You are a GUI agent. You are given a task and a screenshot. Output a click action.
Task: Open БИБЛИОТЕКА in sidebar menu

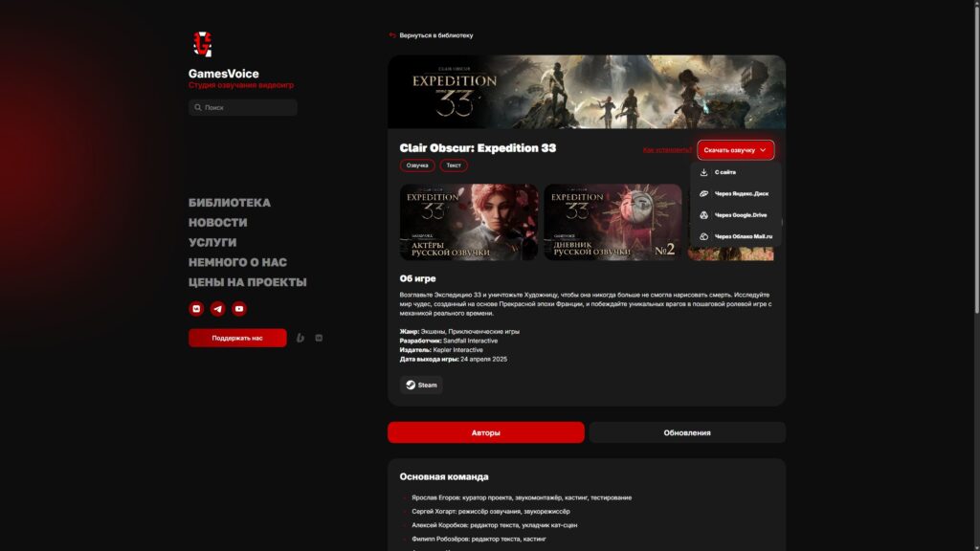[x=230, y=203]
